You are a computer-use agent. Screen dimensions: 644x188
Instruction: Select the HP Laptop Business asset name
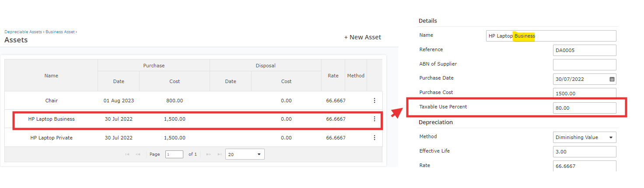point(51,119)
